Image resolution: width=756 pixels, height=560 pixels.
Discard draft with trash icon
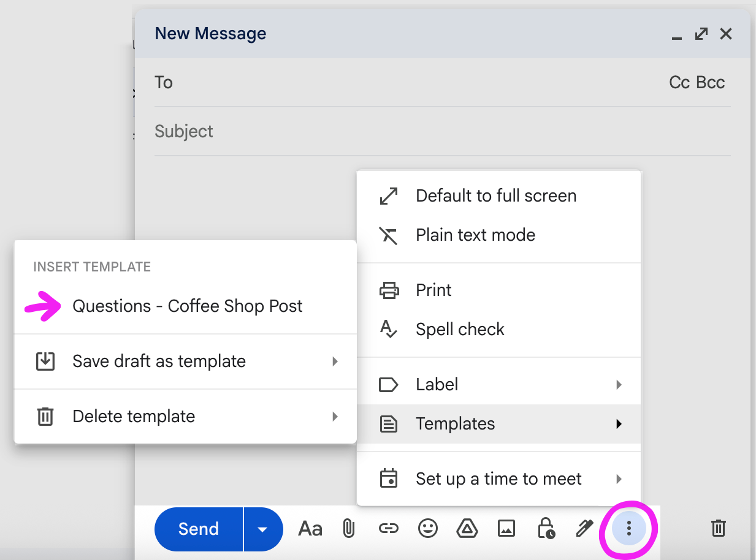tap(719, 528)
